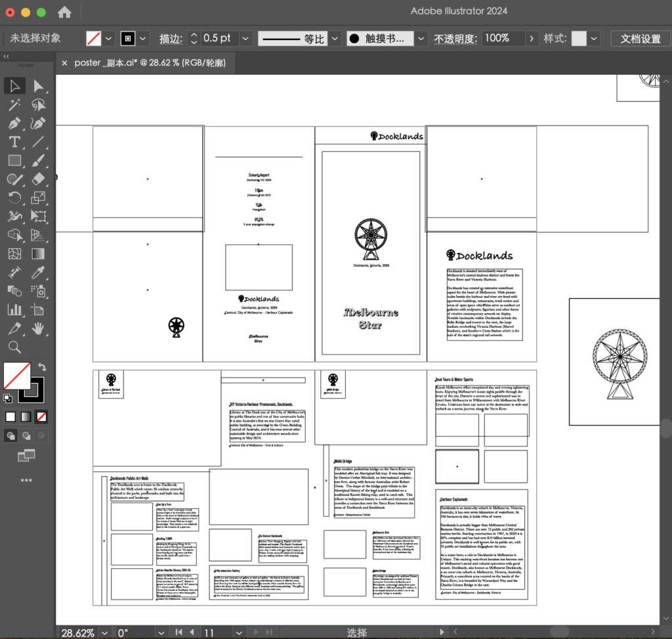Pick the Scale tool
Image resolution: width=672 pixels, height=639 pixels.
coord(39,198)
